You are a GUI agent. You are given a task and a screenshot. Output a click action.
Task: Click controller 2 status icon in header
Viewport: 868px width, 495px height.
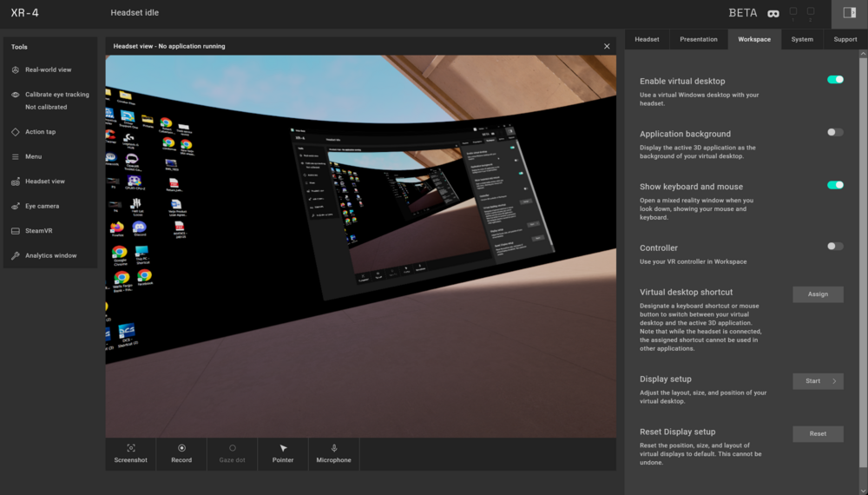pyautogui.click(x=811, y=13)
